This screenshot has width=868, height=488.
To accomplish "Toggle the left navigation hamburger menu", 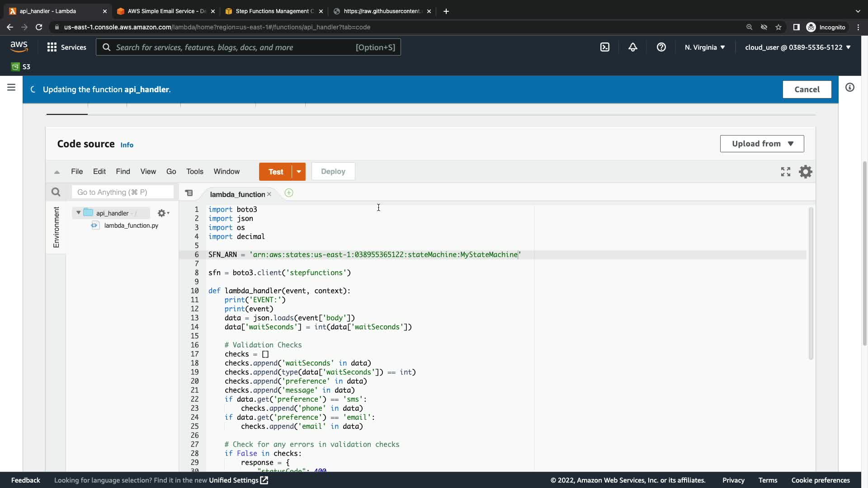I will [11, 87].
